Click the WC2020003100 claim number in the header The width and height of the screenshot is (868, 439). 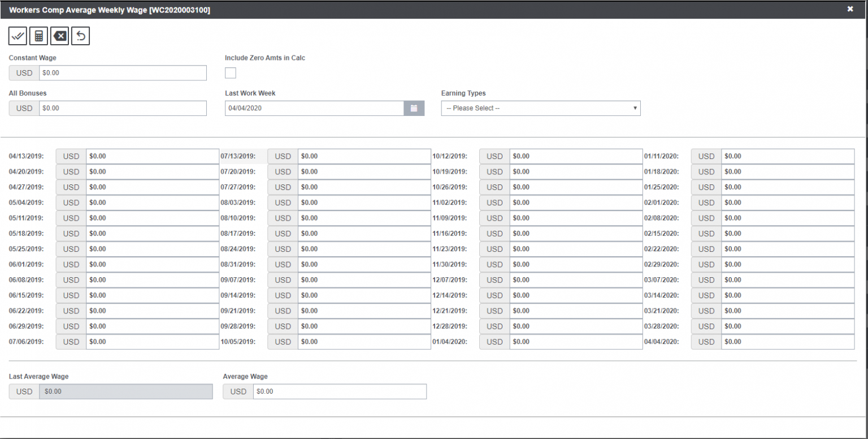pos(179,10)
